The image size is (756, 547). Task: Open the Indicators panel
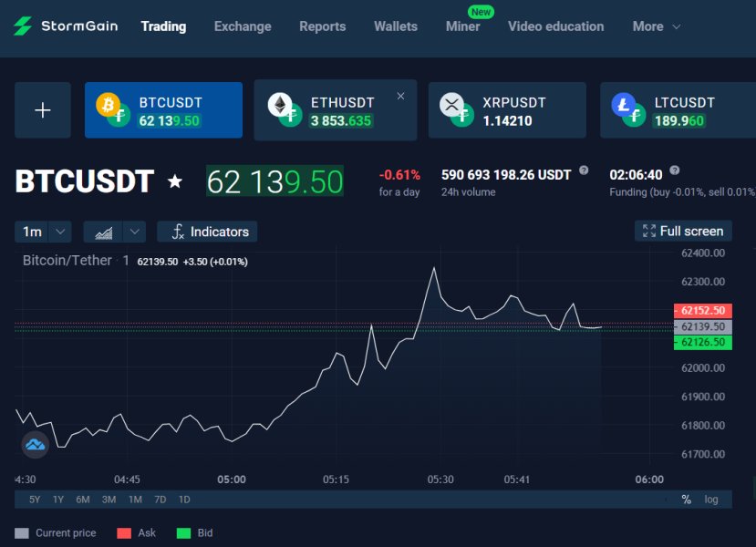tap(208, 232)
